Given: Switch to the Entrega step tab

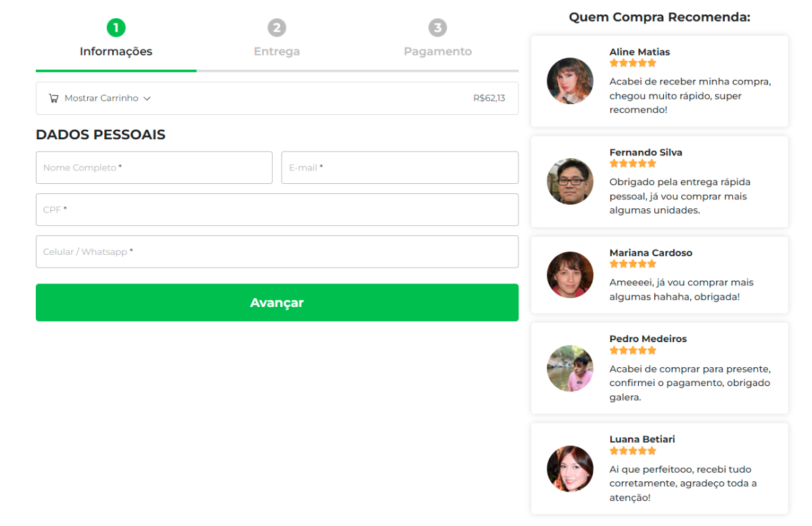Looking at the screenshot, I should tap(277, 51).
